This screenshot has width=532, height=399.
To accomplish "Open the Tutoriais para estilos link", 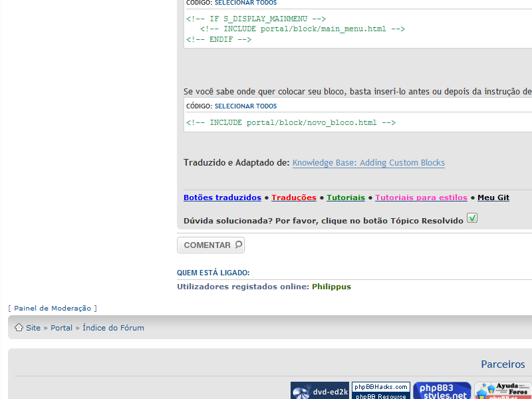I will tap(421, 198).
